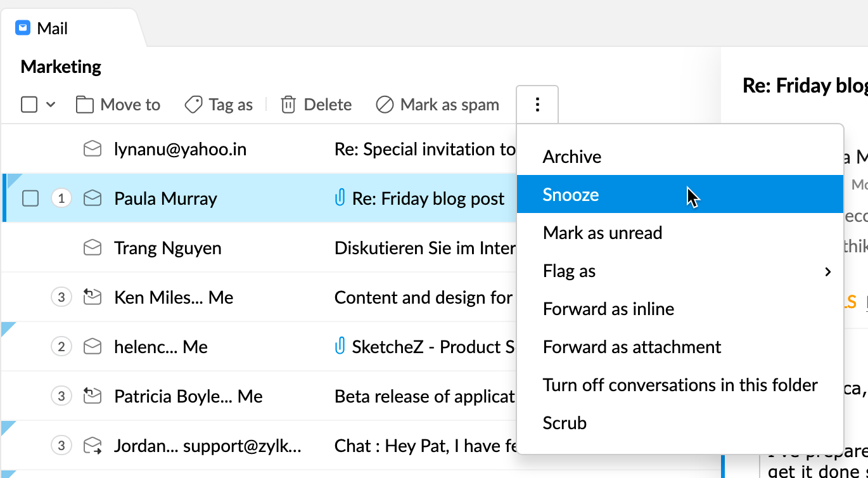The image size is (868, 478).
Task: Expand the Flag as submenu arrow
Action: click(x=827, y=271)
